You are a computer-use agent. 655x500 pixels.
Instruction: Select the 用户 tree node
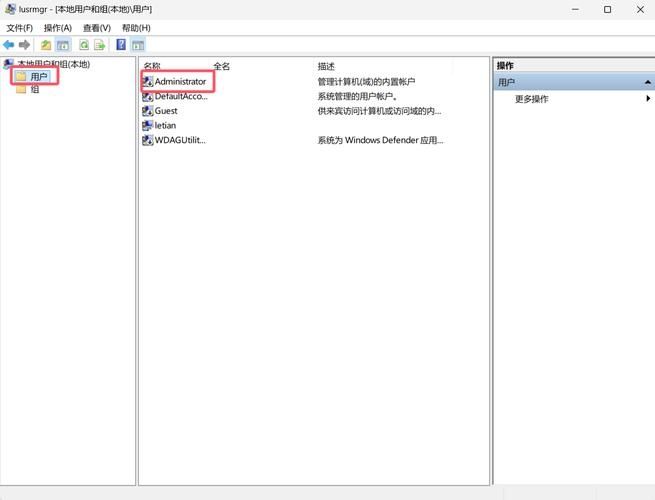(x=39, y=76)
